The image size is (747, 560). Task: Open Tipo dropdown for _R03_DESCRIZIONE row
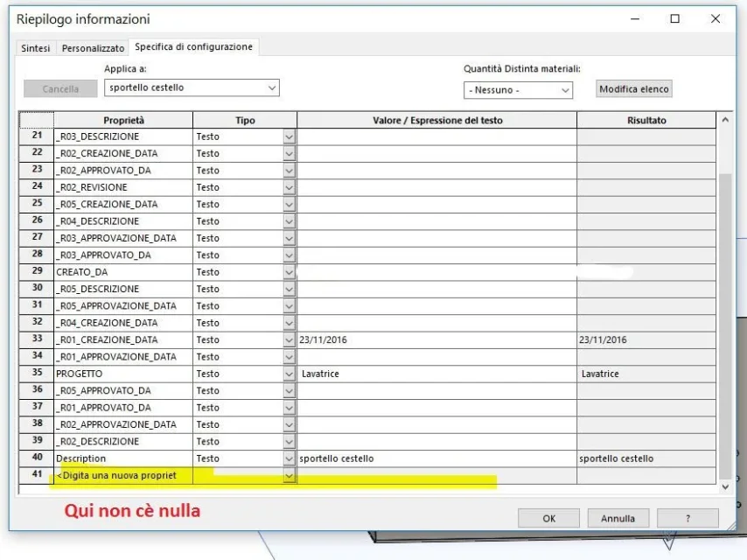point(290,136)
